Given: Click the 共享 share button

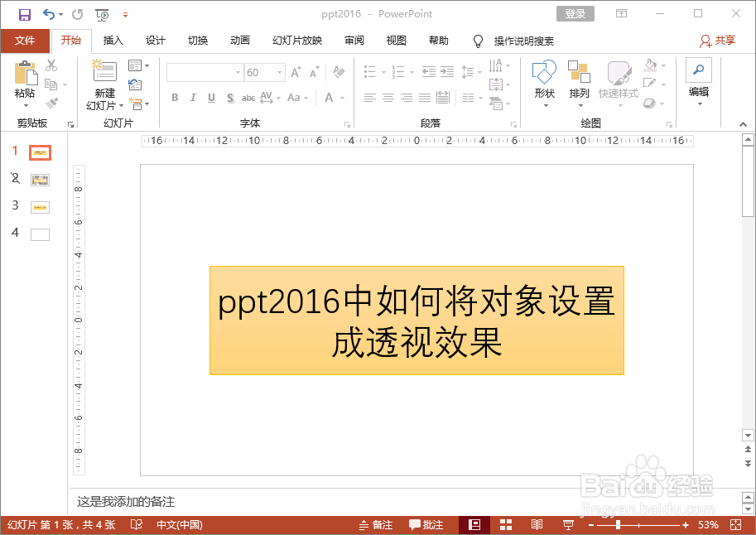Looking at the screenshot, I should click(x=717, y=41).
